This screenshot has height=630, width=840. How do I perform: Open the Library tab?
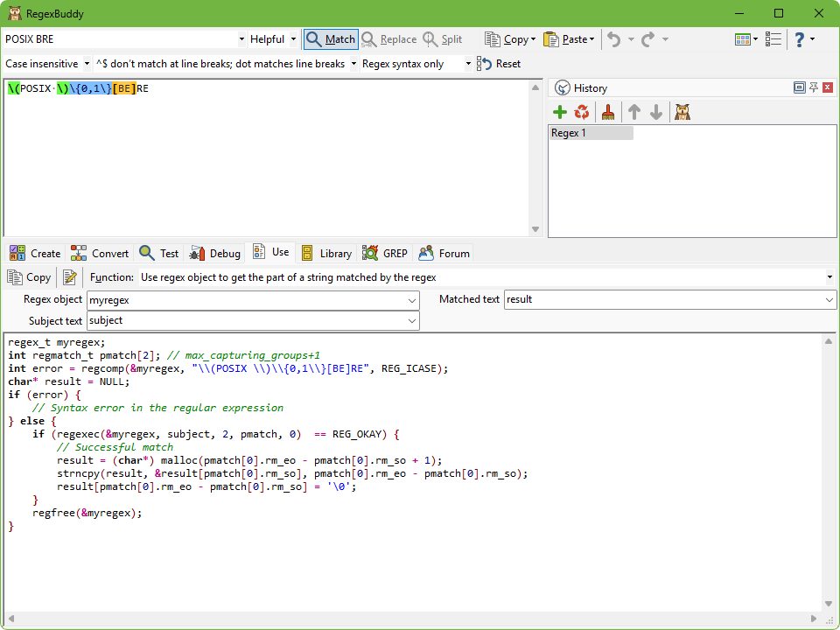326,253
